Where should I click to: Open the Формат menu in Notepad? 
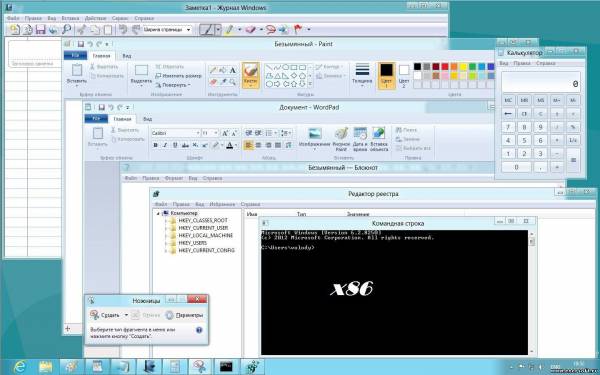coord(174,178)
